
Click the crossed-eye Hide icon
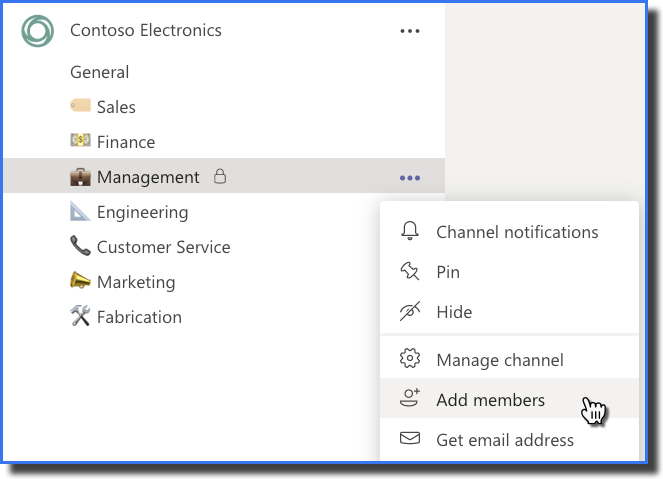(x=410, y=311)
